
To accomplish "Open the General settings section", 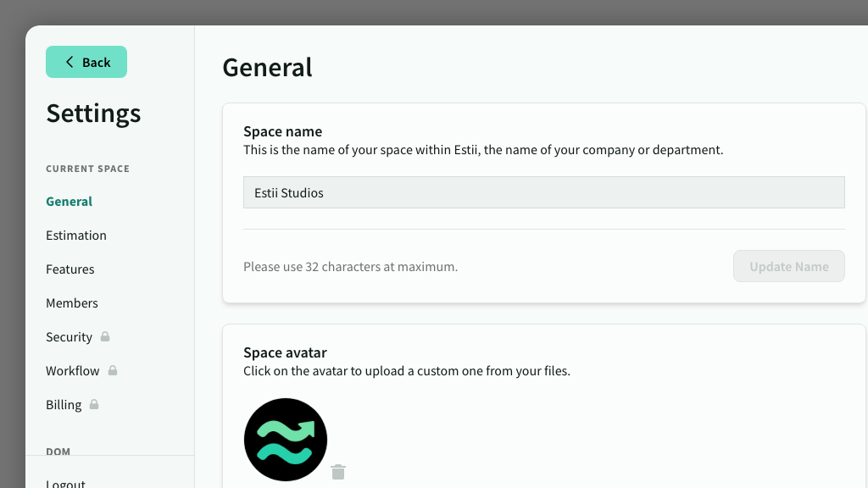I will 70,202.
